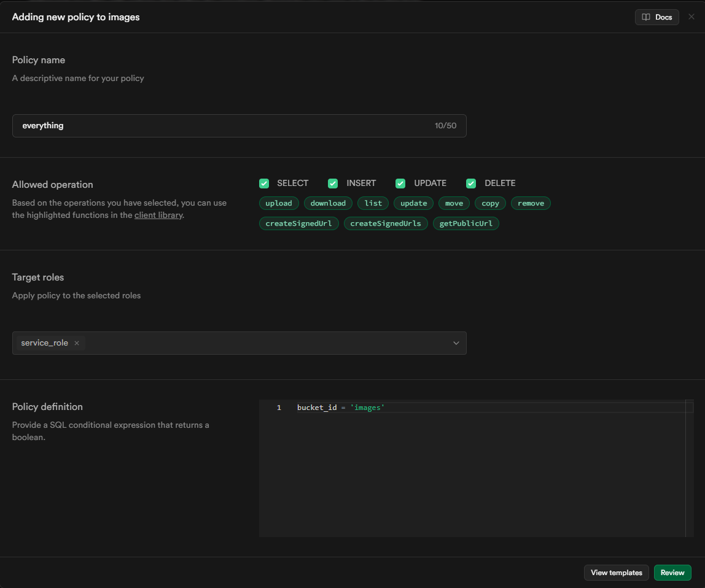Click line number 1 in the editor gutter

pos(279,408)
